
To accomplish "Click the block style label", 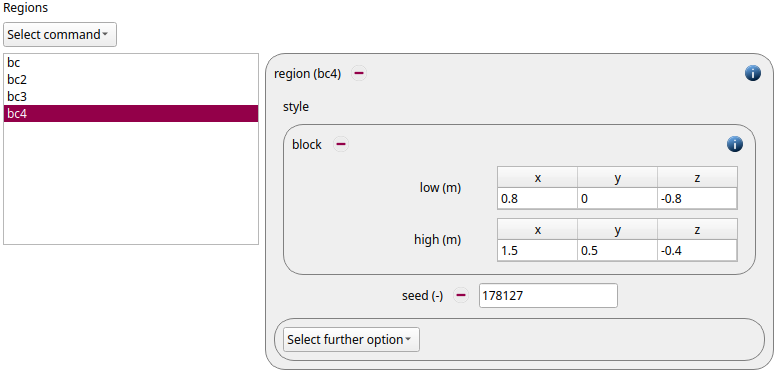I will 307,145.
